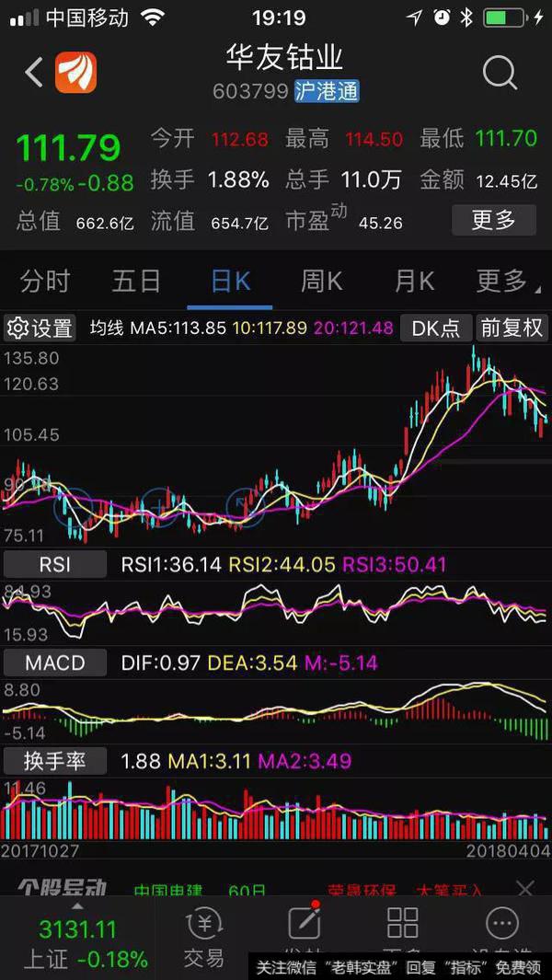Change the 换手率 indicator selector
Viewport: 552px width, 980px height.
click(55, 761)
